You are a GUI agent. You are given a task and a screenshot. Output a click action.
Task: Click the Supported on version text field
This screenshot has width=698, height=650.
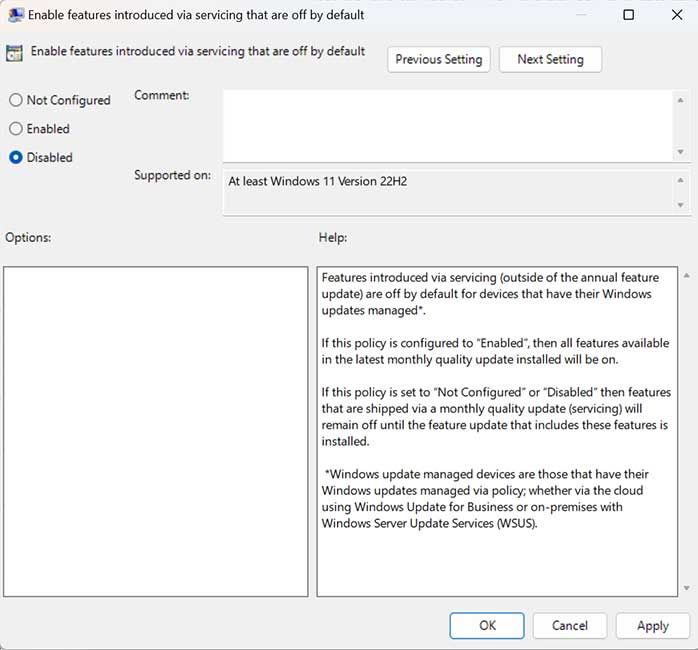tap(446, 192)
